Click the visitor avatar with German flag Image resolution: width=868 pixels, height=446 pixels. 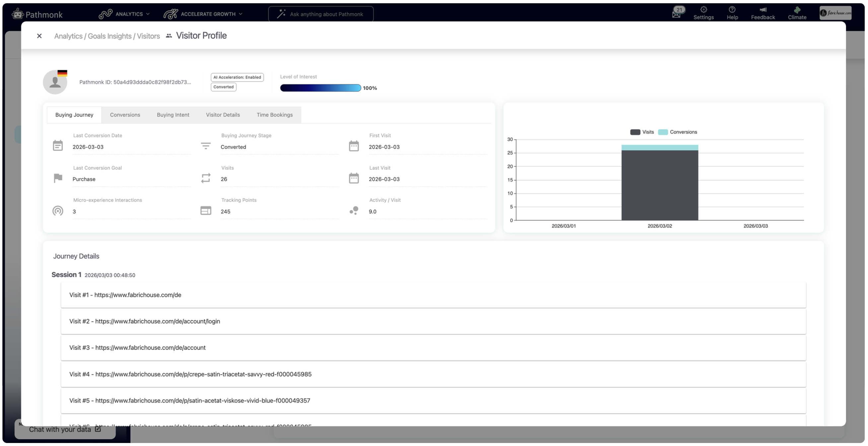[55, 82]
